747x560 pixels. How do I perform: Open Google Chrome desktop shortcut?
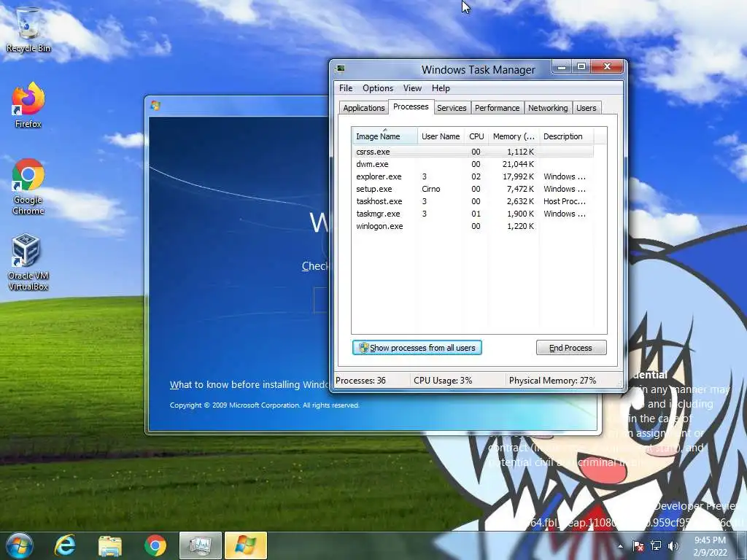coord(28,187)
